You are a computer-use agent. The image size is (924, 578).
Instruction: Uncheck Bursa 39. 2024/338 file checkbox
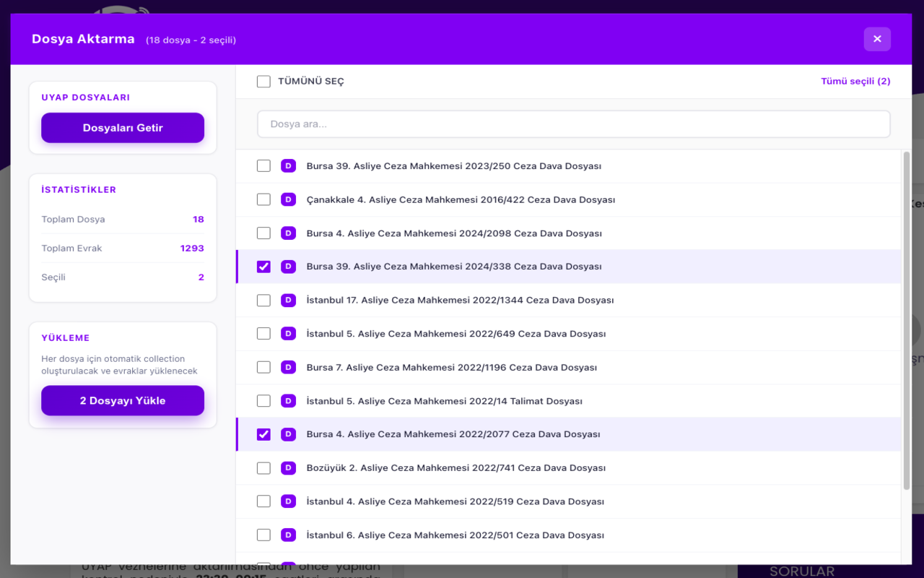pos(263,267)
